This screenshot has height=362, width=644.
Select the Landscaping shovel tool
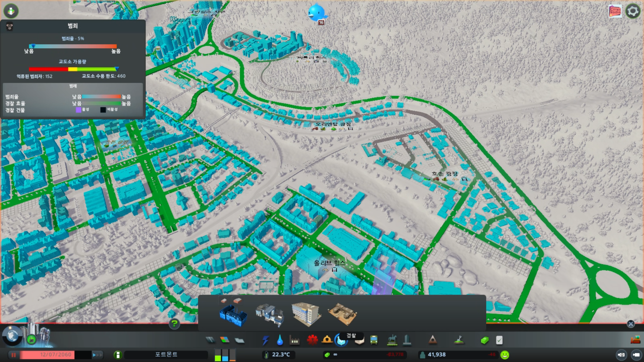[459, 340]
